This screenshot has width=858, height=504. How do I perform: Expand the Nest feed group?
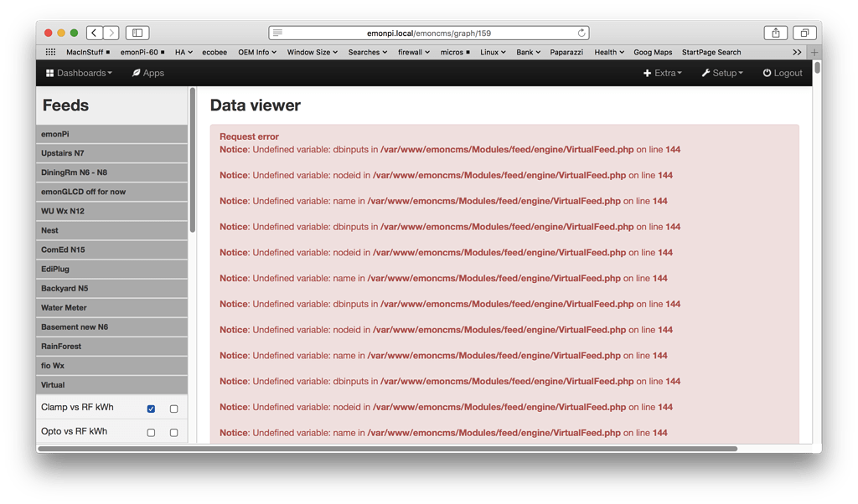tap(111, 230)
